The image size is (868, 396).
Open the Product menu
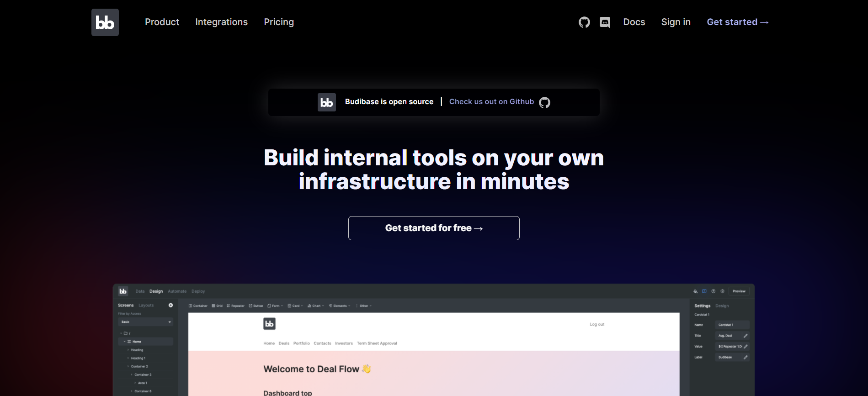point(162,22)
